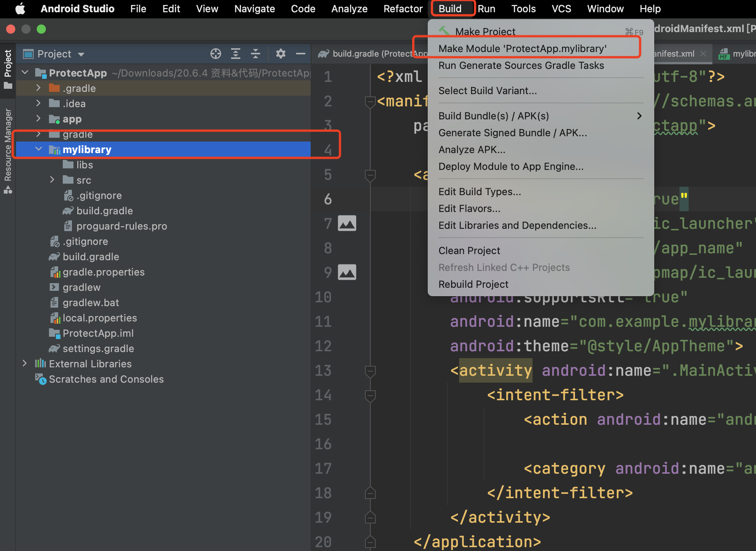Select .gitignore inside mylibrary
The width and height of the screenshot is (756, 551).
point(99,196)
